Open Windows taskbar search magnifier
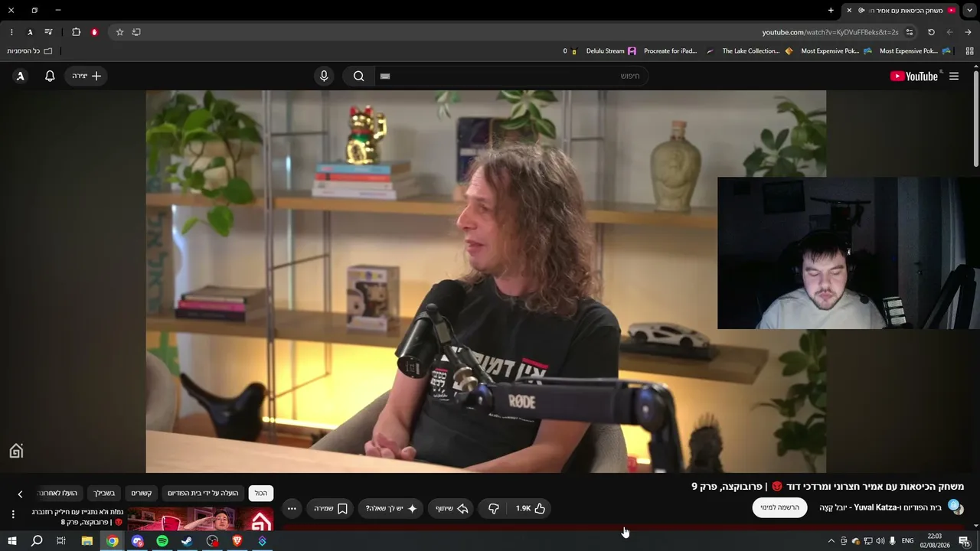Viewport: 980px width, 551px height. click(36, 541)
